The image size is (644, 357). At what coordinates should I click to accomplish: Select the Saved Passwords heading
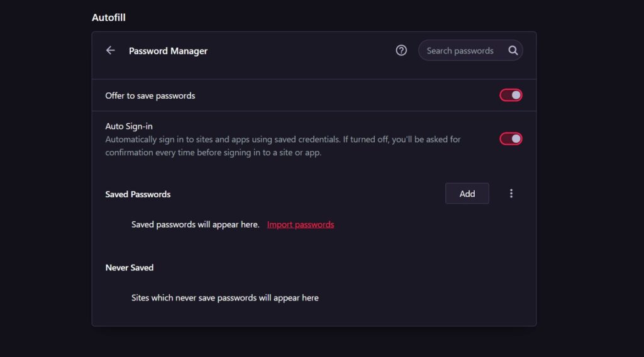click(x=138, y=194)
